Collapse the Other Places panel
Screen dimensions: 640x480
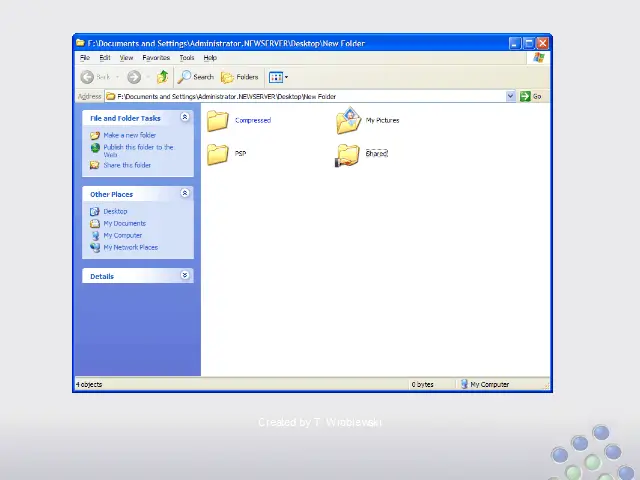click(x=185, y=193)
